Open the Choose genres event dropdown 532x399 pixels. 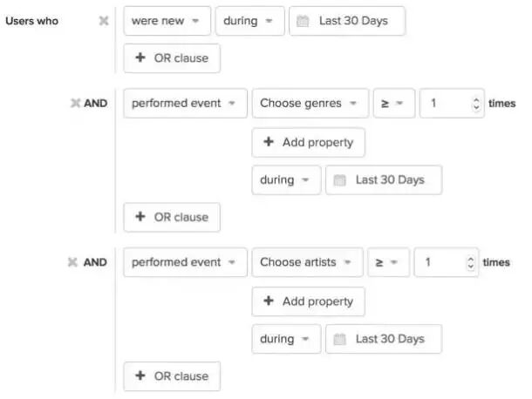[308, 104]
